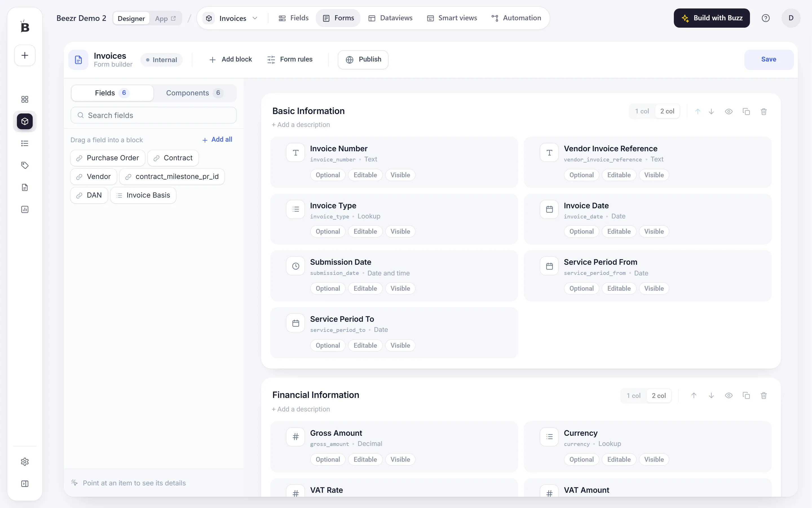Screen dimensions: 812x508
Task: Open the help question mark icon
Action: [765, 18]
